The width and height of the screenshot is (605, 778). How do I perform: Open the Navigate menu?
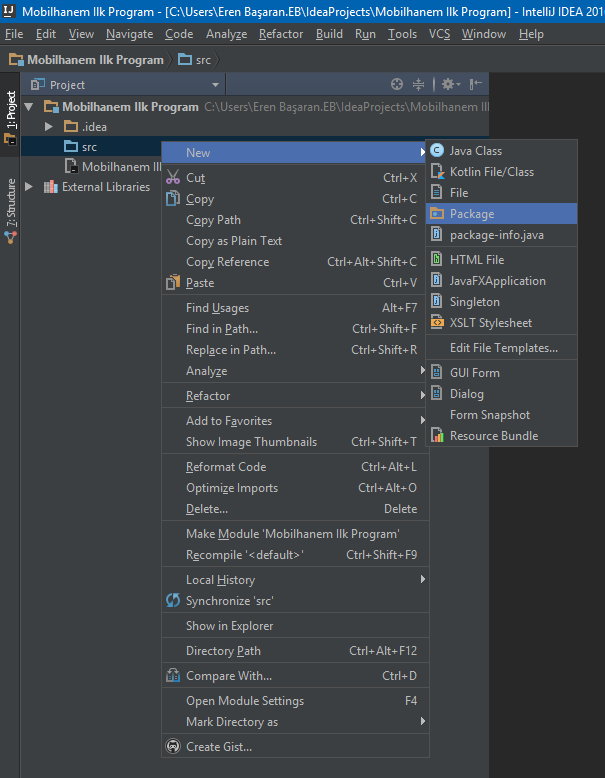click(130, 34)
